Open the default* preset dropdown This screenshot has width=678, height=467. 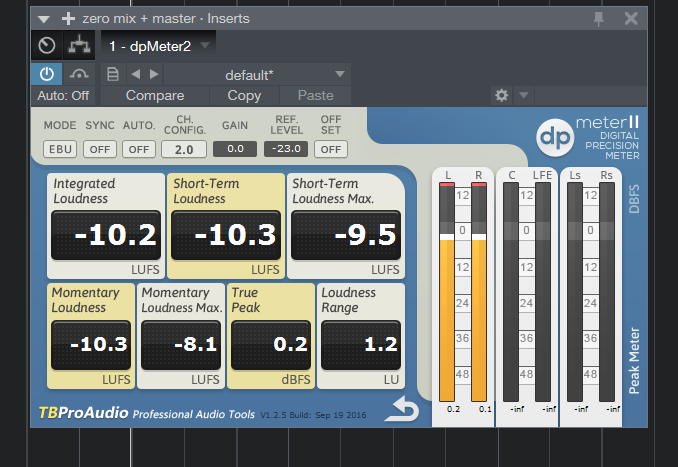257,75
